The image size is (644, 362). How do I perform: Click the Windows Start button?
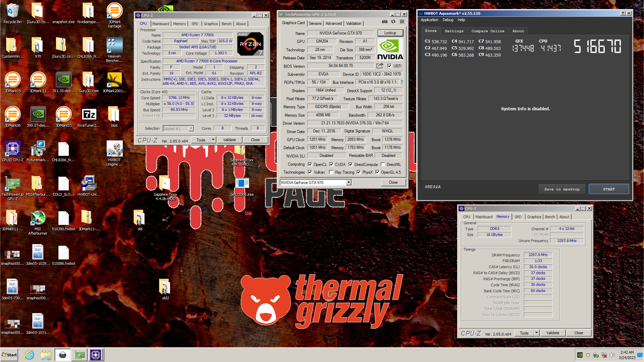coord(9,355)
